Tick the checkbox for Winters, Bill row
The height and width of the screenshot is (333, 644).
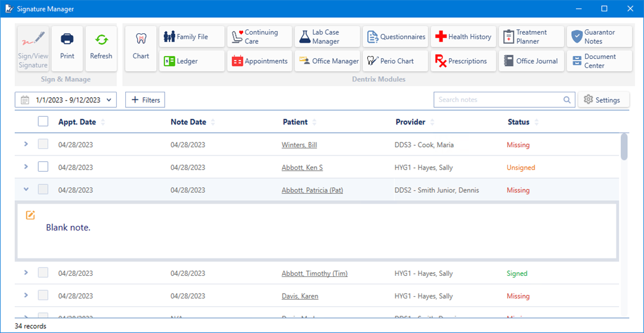coord(43,145)
